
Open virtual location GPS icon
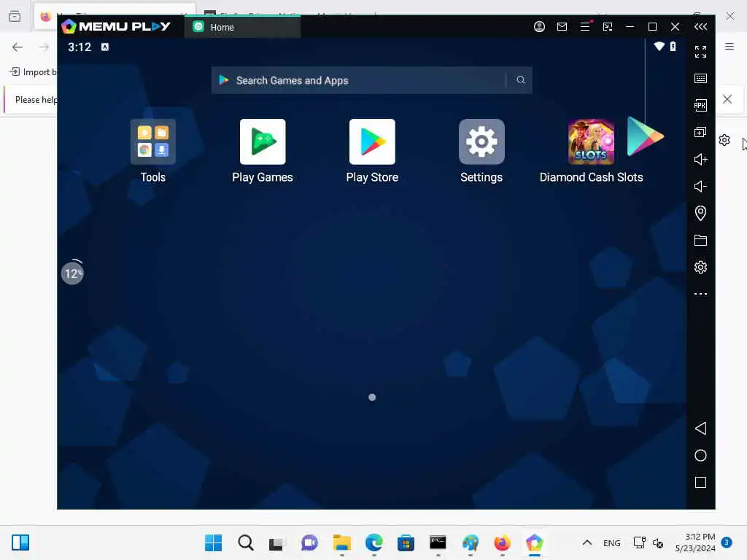click(x=700, y=213)
